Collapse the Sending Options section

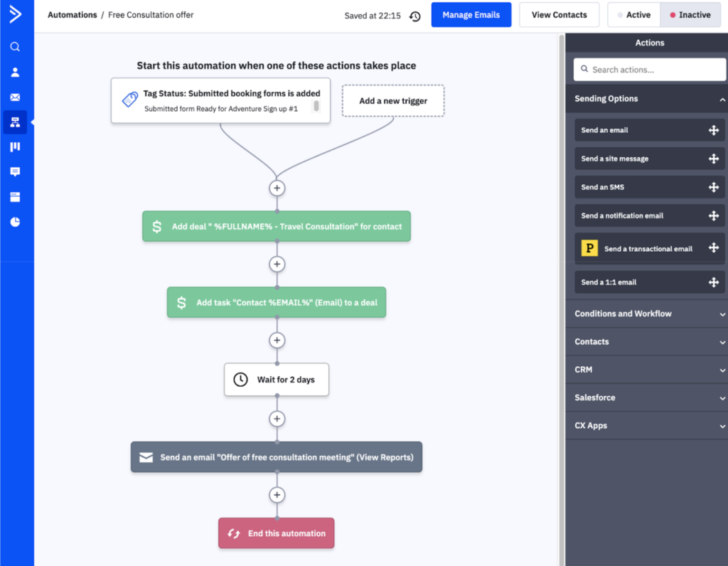tap(648, 99)
